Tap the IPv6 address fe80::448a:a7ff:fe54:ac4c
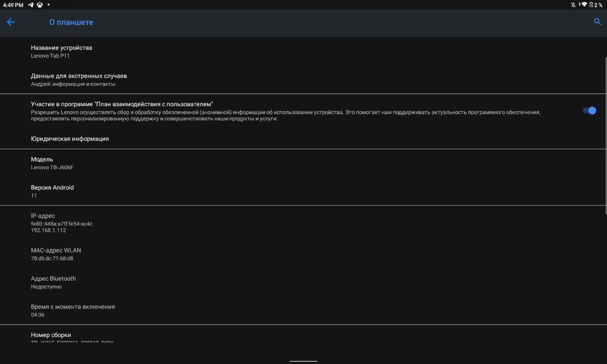The image size is (607, 364). coord(61,224)
